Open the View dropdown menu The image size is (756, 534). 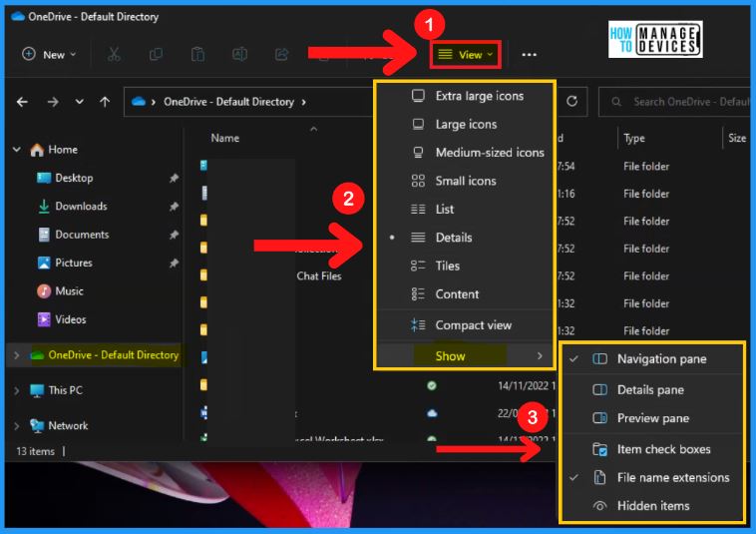pyautogui.click(x=466, y=55)
